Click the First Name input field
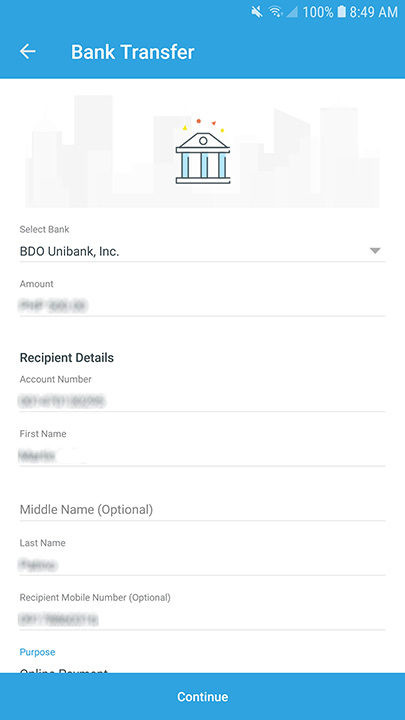 coord(202,456)
